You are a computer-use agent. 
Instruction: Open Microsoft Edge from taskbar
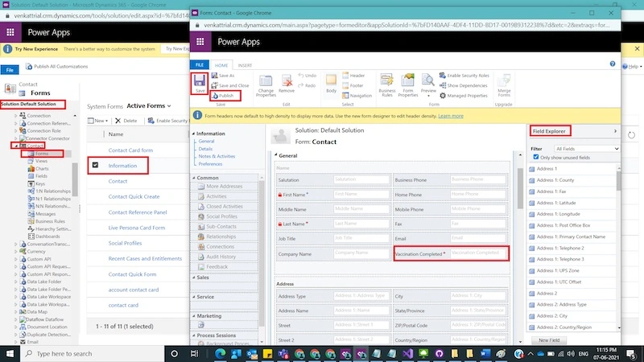tap(220, 353)
